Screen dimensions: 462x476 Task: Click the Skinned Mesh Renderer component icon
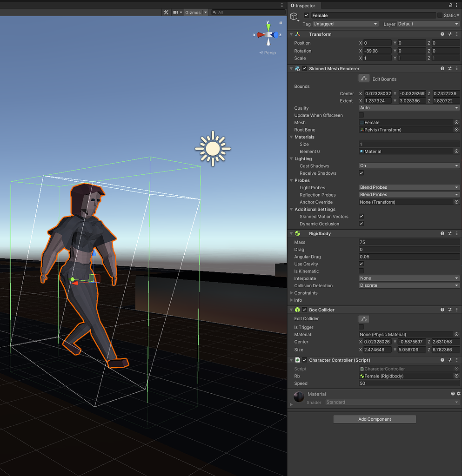point(297,68)
